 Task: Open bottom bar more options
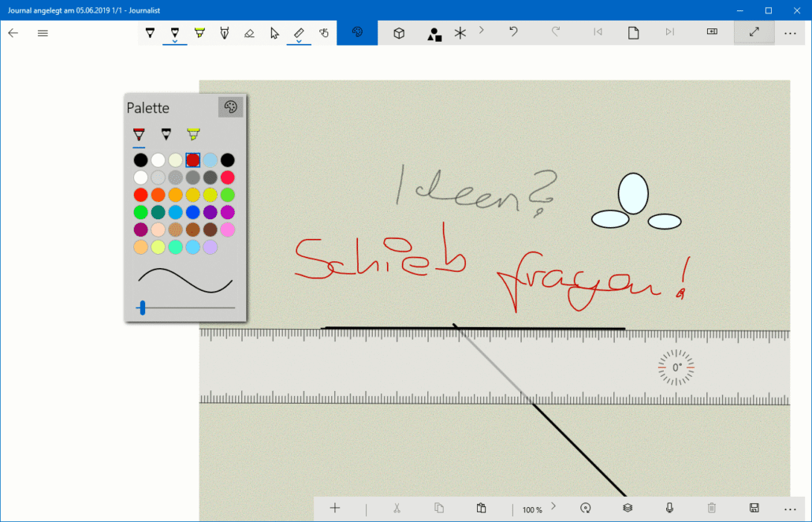[790, 509]
